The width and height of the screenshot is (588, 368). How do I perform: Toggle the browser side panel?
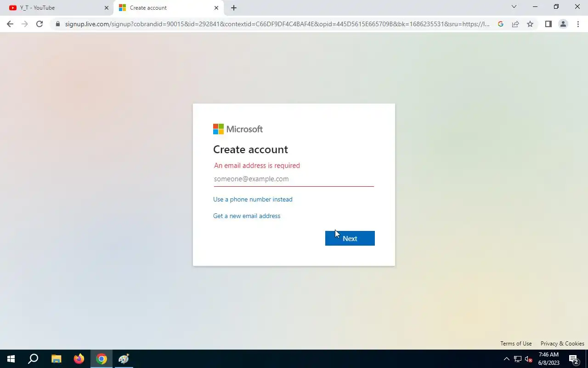point(548,24)
